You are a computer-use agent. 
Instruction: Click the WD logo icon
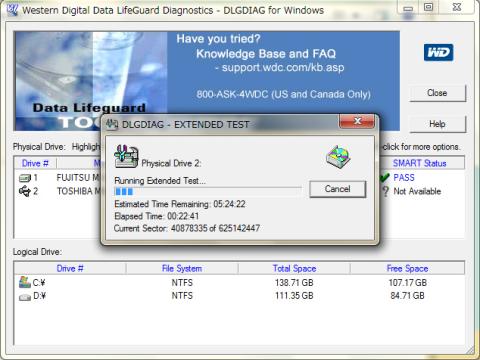pos(438,53)
